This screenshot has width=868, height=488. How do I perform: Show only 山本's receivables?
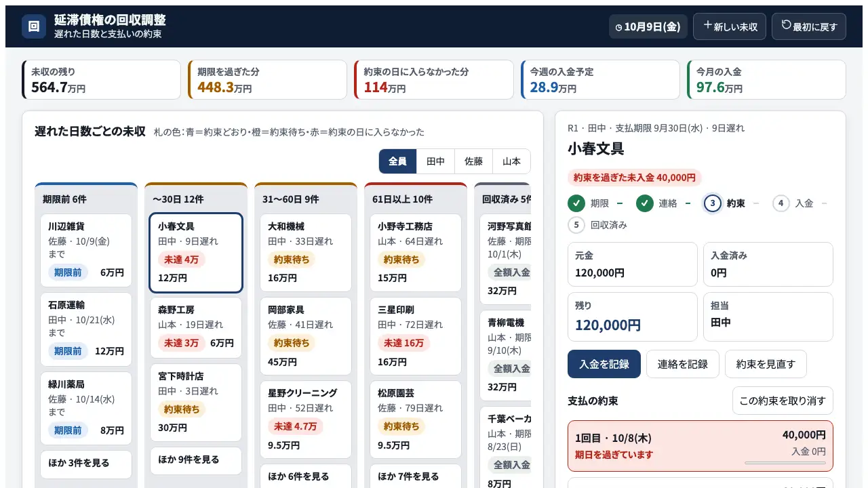point(511,161)
